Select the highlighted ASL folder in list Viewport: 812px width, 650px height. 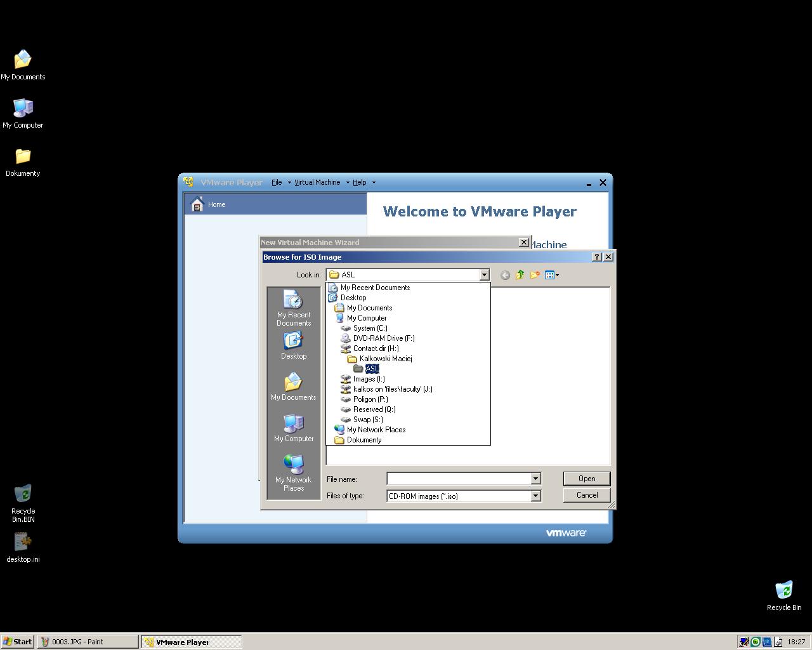pos(408,369)
